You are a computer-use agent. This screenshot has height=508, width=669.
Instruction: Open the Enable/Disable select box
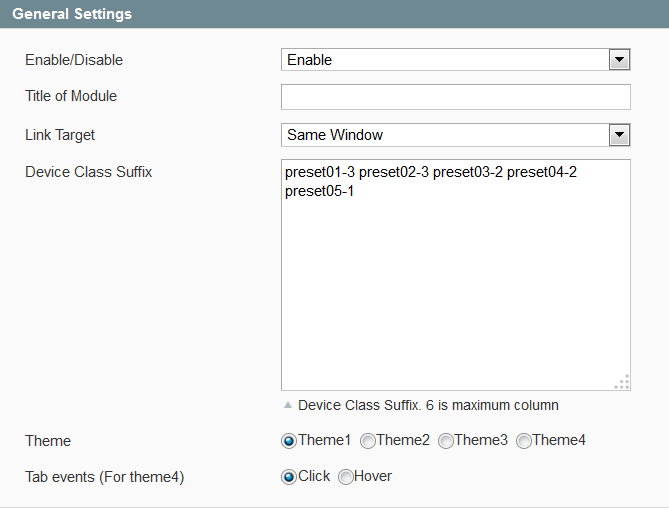pyautogui.click(x=456, y=60)
